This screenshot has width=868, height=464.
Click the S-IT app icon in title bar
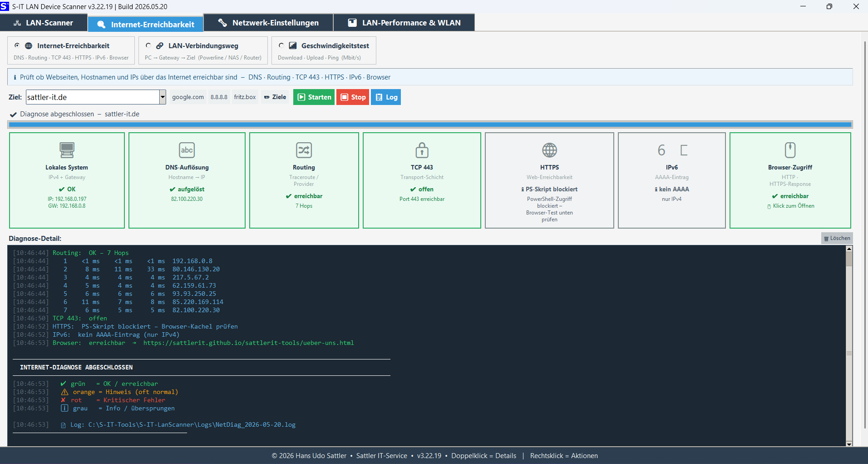point(5,6)
